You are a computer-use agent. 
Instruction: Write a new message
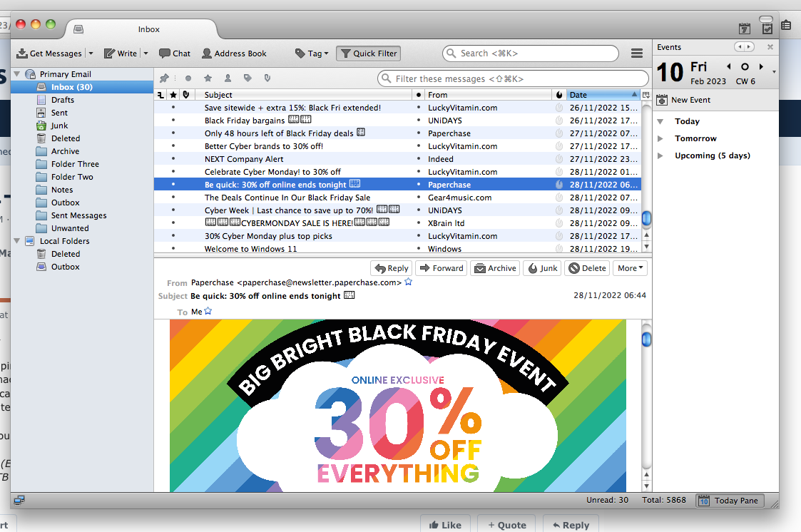pos(121,53)
